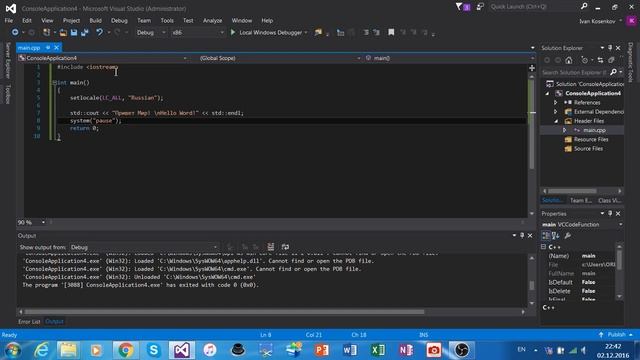The width and height of the screenshot is (640, 360).
Task: Collapse the ConsoleApplication4 project node
Action: [x=547, y=93]
